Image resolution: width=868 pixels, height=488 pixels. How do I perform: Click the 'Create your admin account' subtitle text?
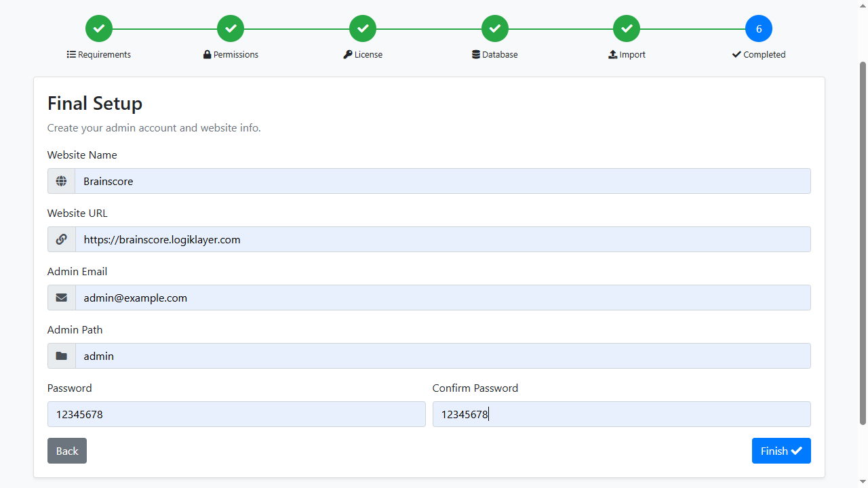click(x=154, y=127)
